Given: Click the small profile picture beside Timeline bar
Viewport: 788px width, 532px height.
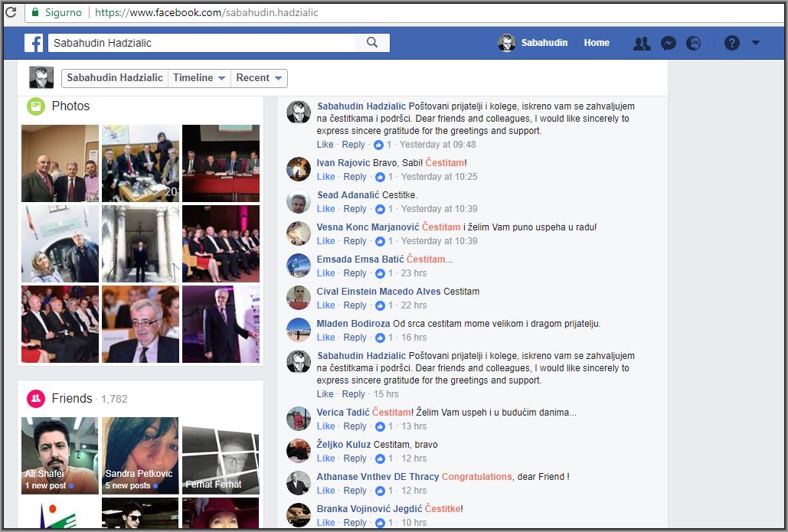Looking at the screenshot, I should pos(41,77).
